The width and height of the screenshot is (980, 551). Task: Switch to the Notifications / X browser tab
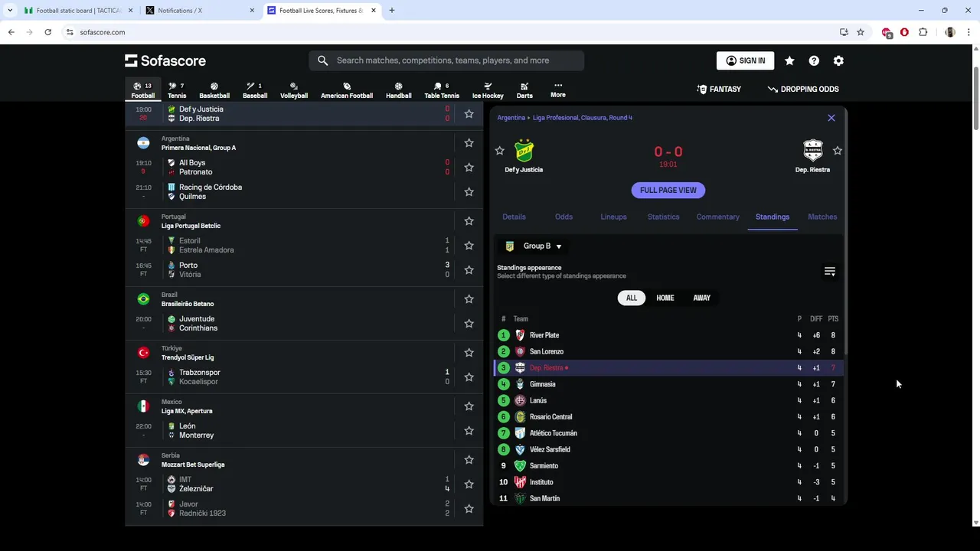199,11
